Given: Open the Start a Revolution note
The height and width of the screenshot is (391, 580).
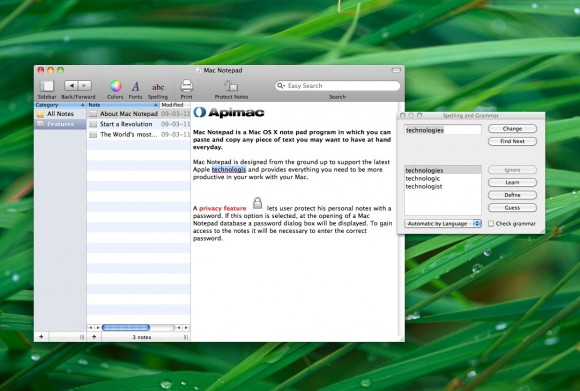Looking at the screenshot, I should 139,124.
